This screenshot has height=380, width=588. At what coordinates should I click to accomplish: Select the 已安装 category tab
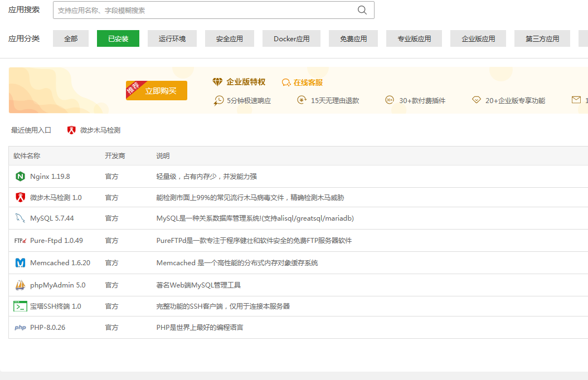118,38
